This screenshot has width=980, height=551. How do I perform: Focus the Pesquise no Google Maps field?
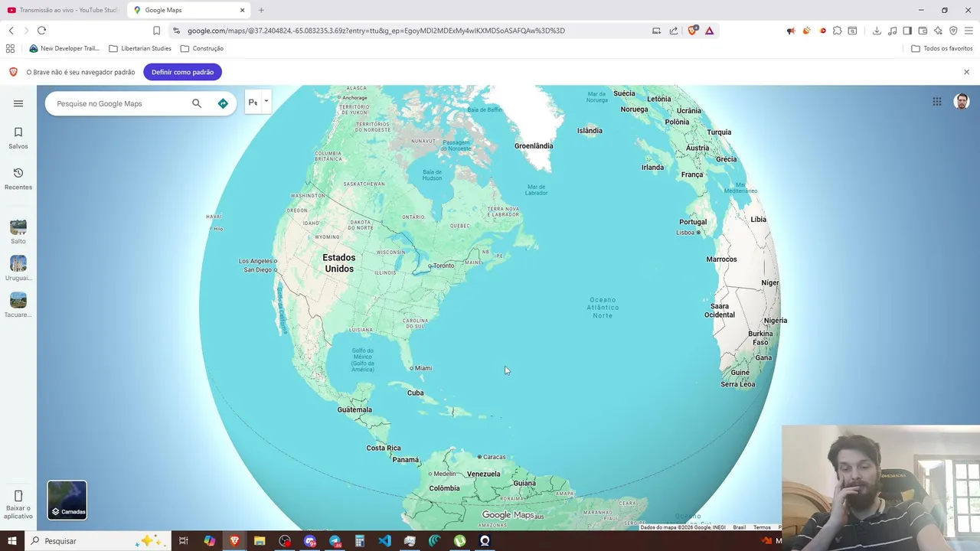[119, 103]
